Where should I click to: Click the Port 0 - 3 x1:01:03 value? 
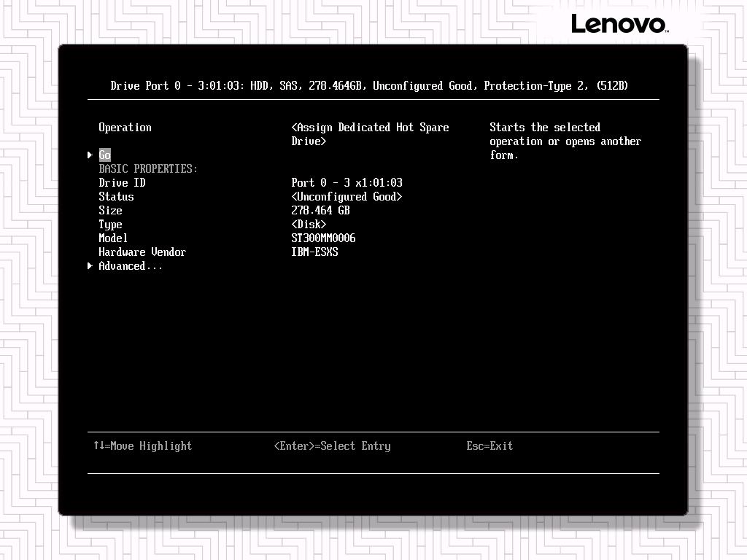pos(347,183)
